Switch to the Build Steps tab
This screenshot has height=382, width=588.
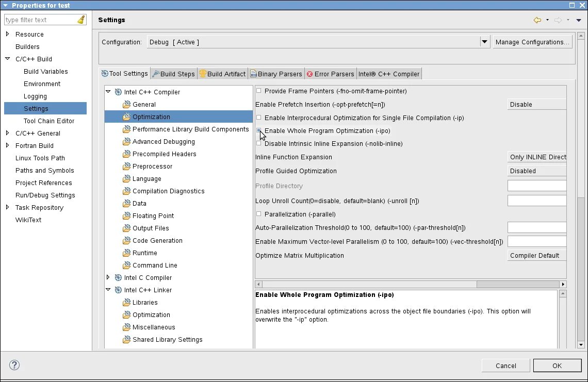[174, 74]
